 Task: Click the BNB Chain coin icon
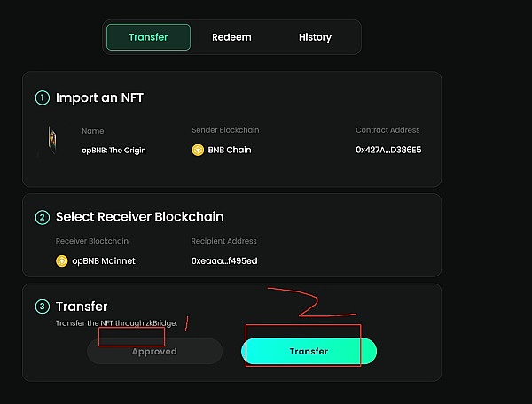point(198,151)
